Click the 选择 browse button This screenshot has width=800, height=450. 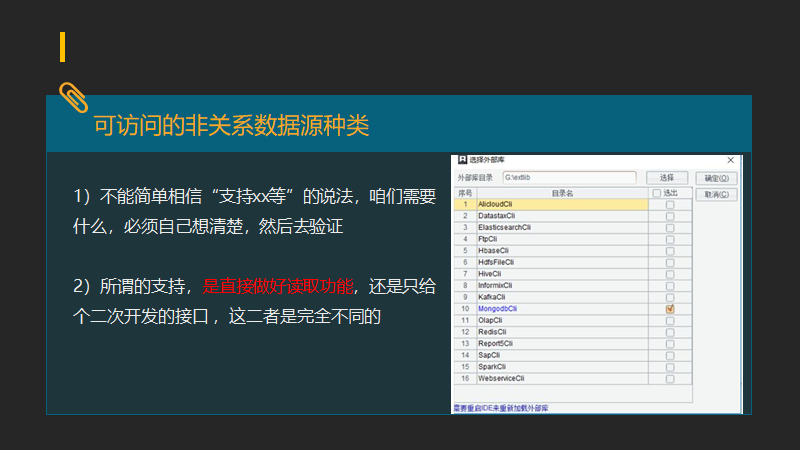click(667, 178)
